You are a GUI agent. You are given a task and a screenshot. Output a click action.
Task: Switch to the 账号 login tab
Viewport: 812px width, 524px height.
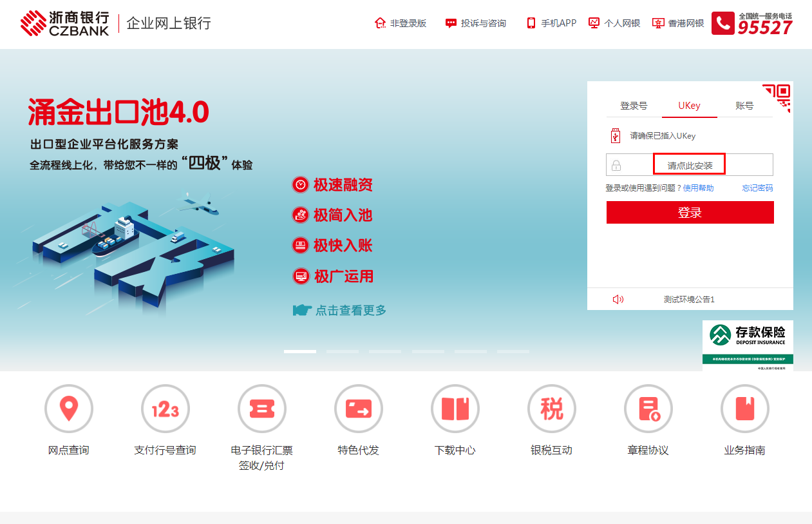pyautogui.click(x=744, y=106)
